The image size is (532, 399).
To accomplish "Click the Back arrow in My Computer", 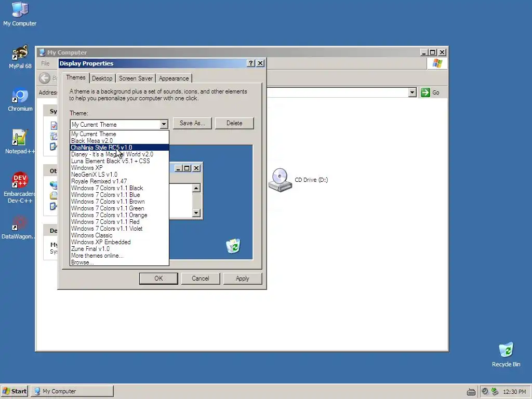I will coord(45,78).
